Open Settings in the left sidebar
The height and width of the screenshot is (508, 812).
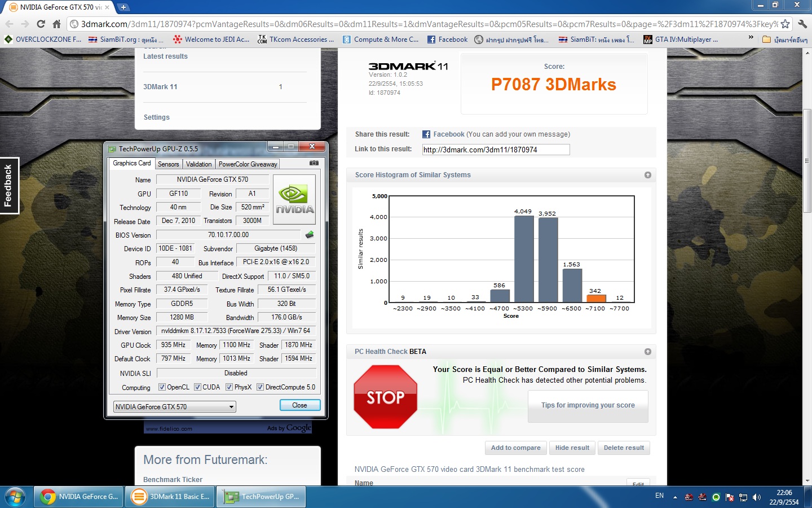click(x=157, y=117)
